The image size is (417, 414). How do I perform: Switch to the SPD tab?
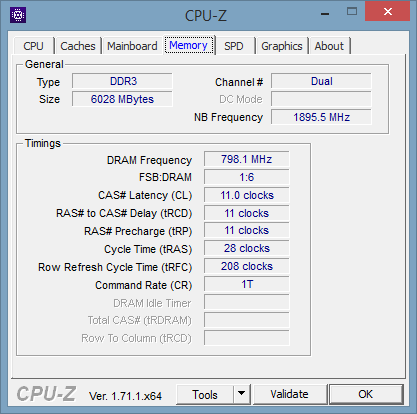[234, 46]
